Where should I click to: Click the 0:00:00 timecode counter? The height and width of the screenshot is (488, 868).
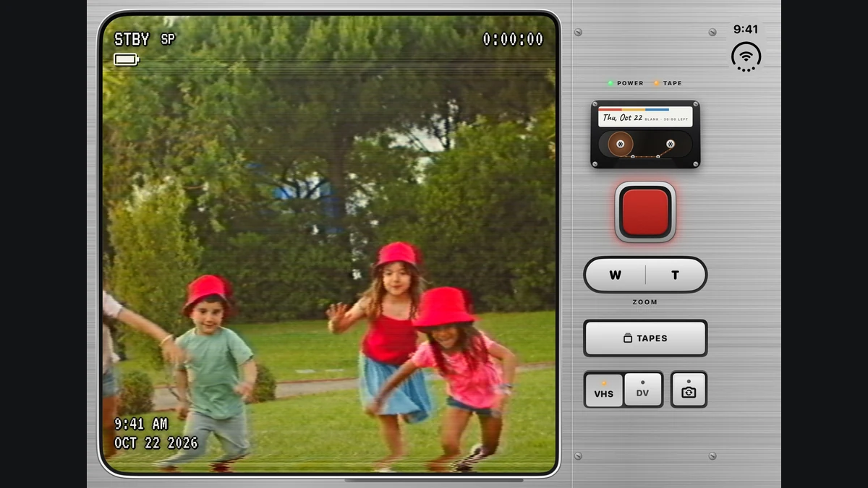(513, 40)
